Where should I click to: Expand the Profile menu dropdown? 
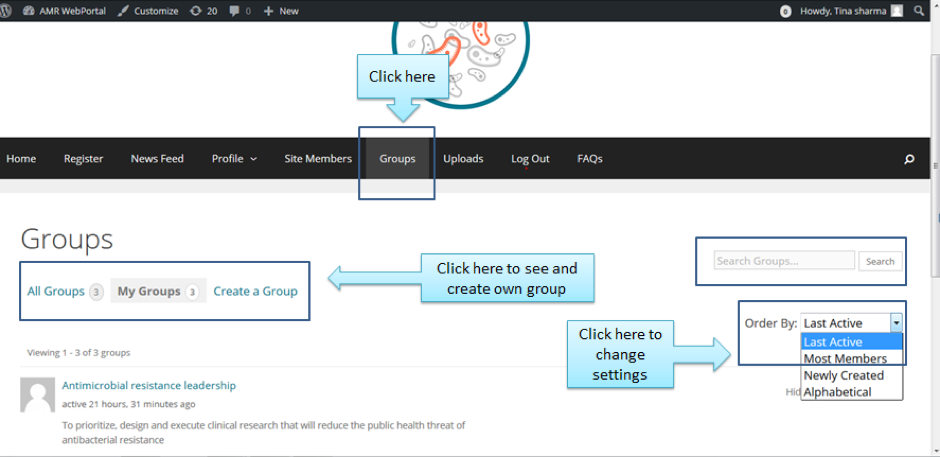[234, 158]
